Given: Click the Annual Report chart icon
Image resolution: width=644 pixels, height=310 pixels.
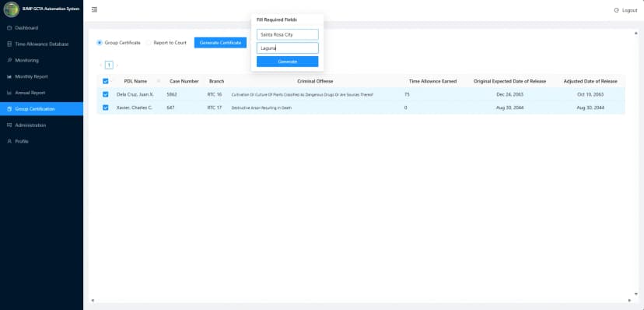Looking at the screenshot, I should click(x=9, y=93).
